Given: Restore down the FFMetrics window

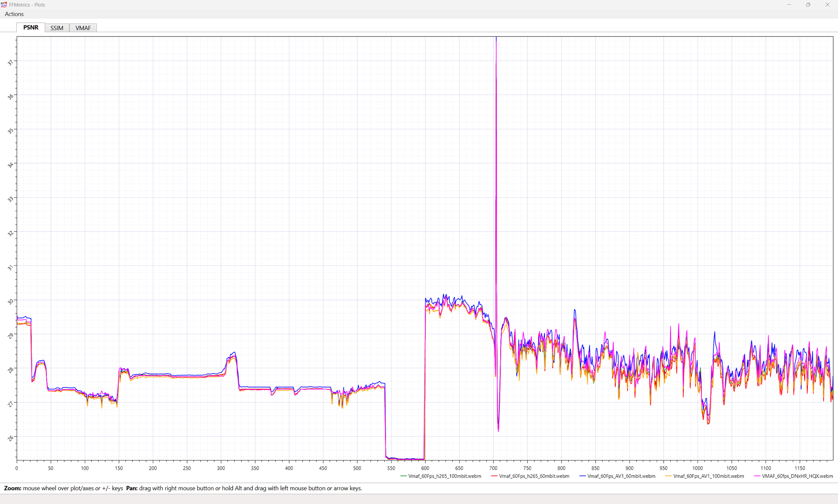Looking at the screenshot, I should tap(808, 5).
